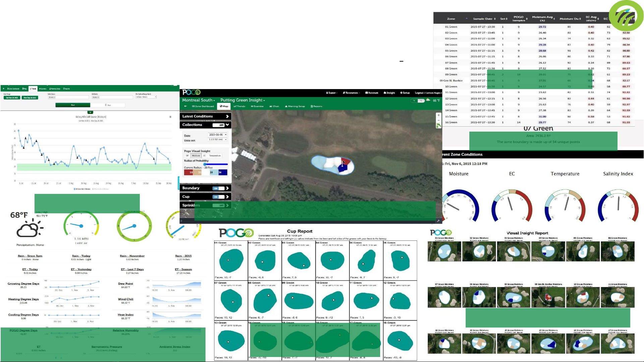This screenshot has width=644, height=362.
Task: Click the back arrow in the trends window toolbar
Action: (x=4, y=89)
